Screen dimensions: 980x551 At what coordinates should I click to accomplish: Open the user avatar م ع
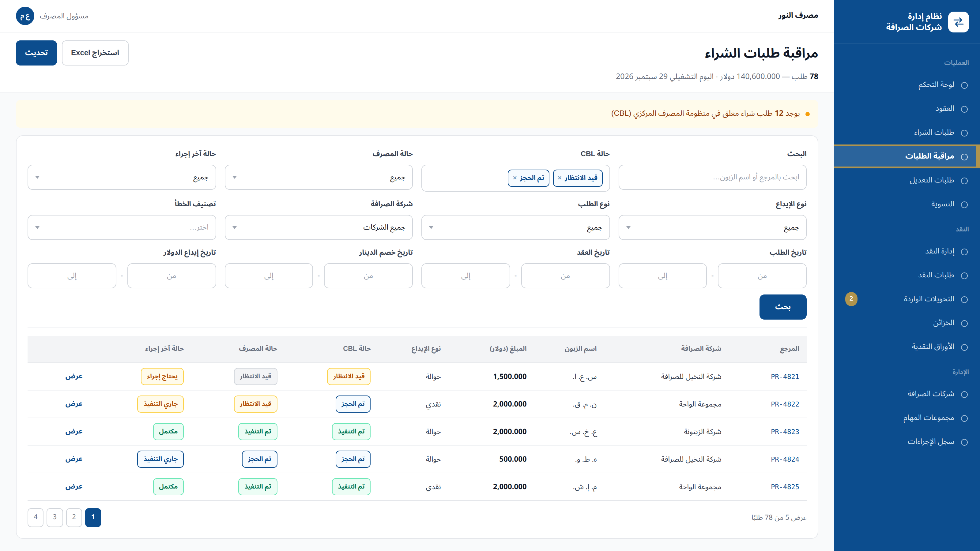(25, 16)
